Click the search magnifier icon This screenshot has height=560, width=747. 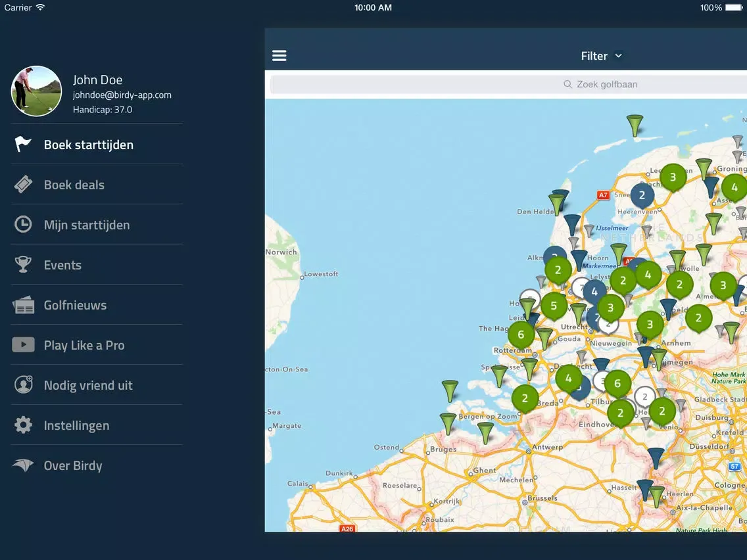click(567, 84)
